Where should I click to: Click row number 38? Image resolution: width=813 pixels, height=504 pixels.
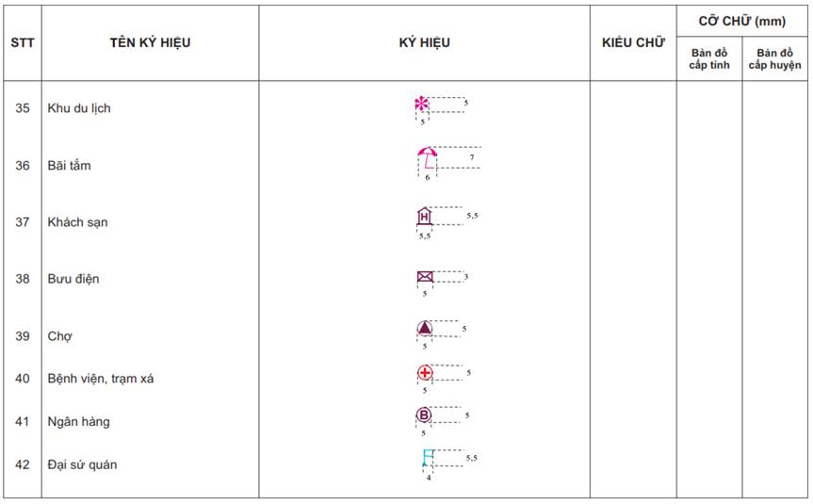23,279
